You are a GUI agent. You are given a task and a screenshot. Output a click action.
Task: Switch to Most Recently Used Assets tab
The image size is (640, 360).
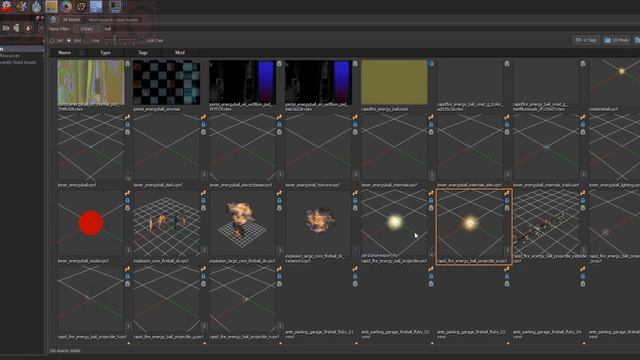tap(113, 20)
